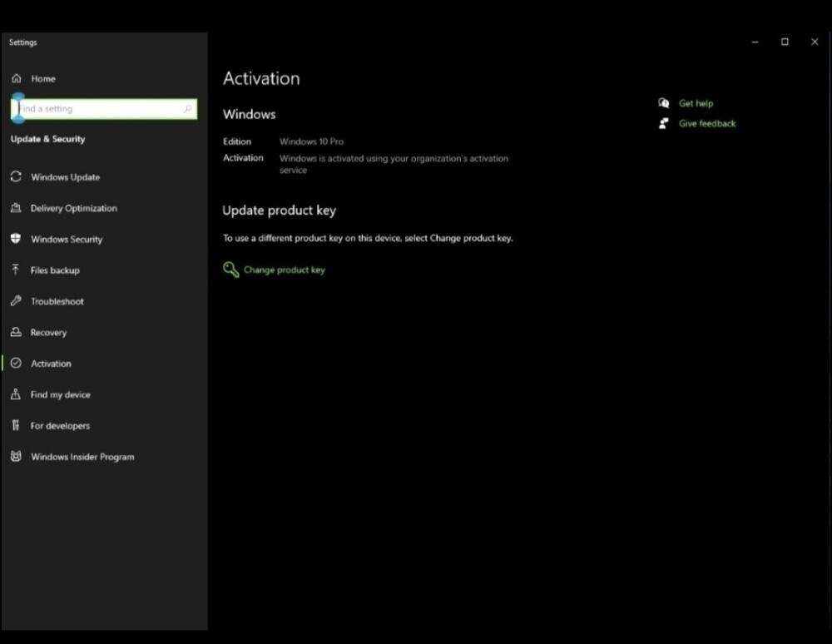Open the Give feedback link
This screenshot has height=644, width=832.
(x=706, y=124)
